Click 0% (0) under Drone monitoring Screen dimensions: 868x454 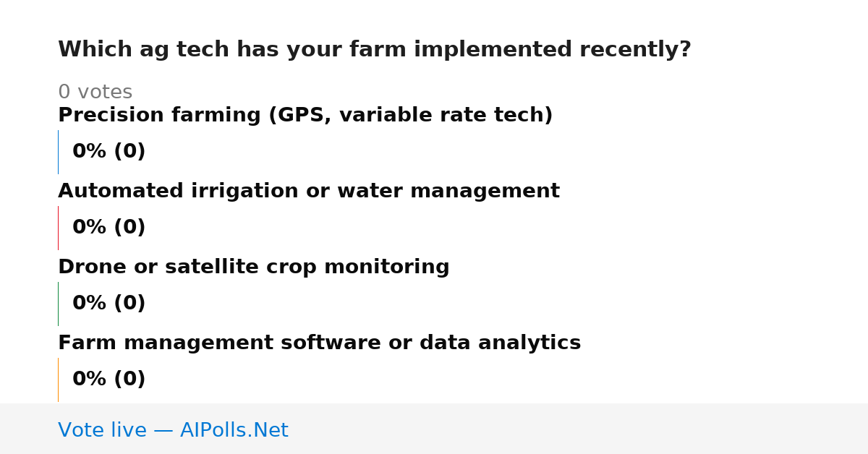tap(109, 304)
